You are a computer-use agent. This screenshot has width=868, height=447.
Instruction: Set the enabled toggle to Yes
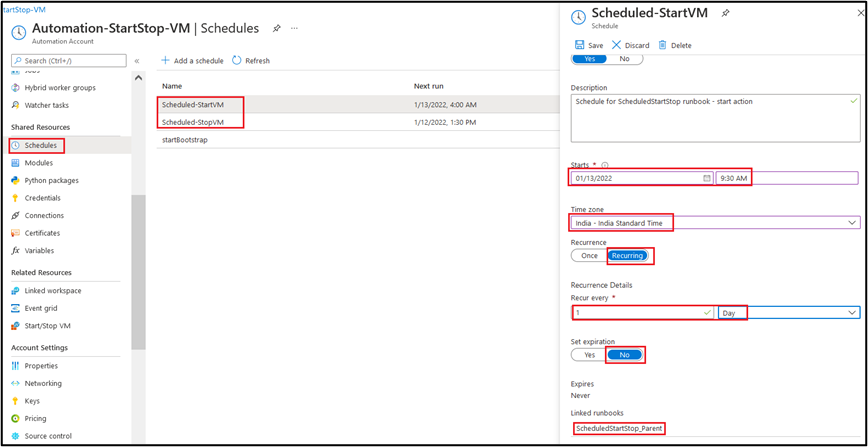coord(590,59)
